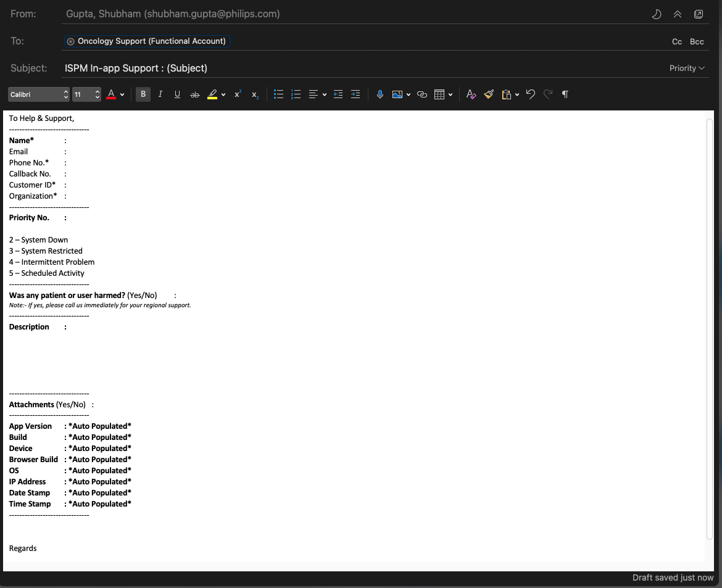The image size is (722, 588).
Task: Open alignment options dropdown arrow
Action: (325, 94)
